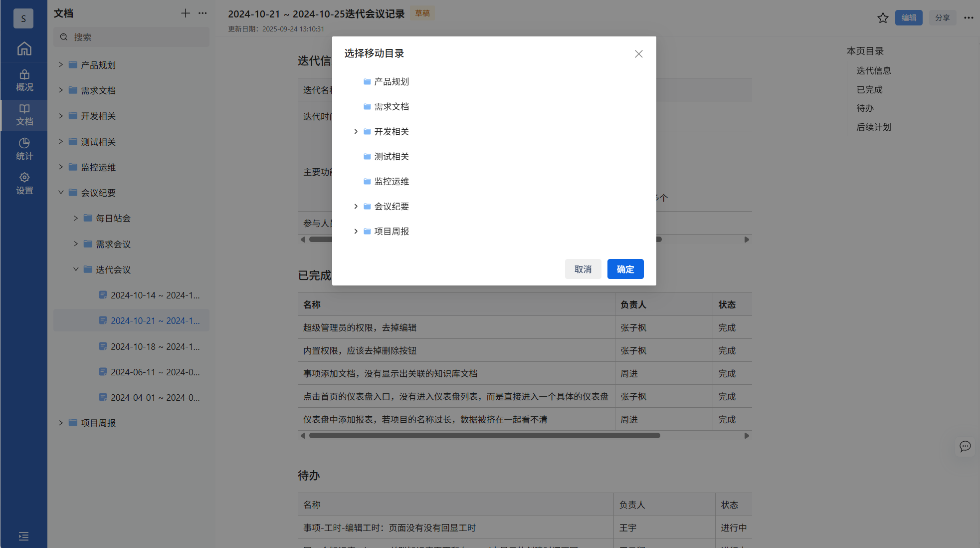Click the plus icon to add document

[185, 13]
